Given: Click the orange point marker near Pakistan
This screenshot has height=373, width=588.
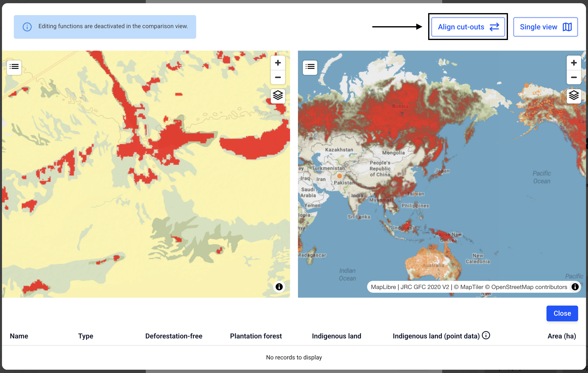Looking at the screenshot, I should point(339,176).
